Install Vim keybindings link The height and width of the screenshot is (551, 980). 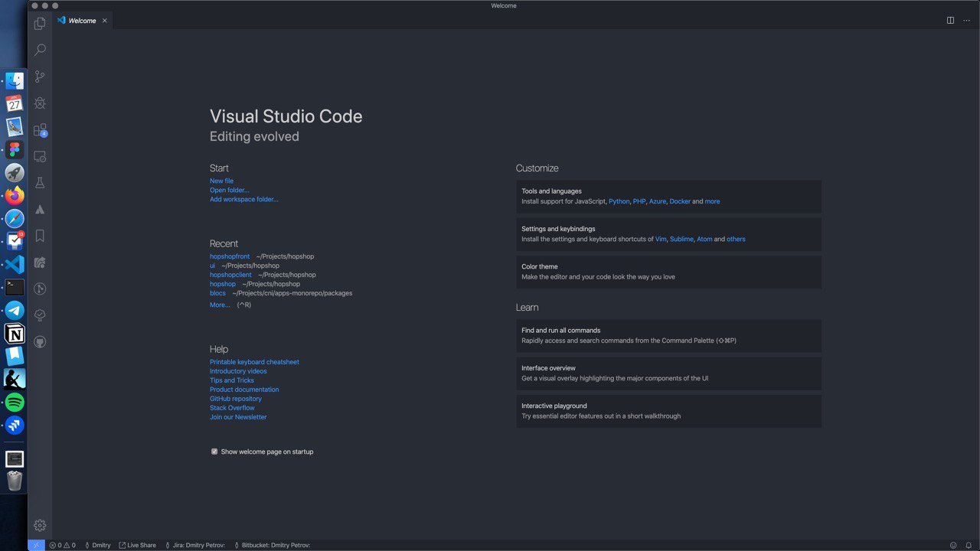(661, 240)
